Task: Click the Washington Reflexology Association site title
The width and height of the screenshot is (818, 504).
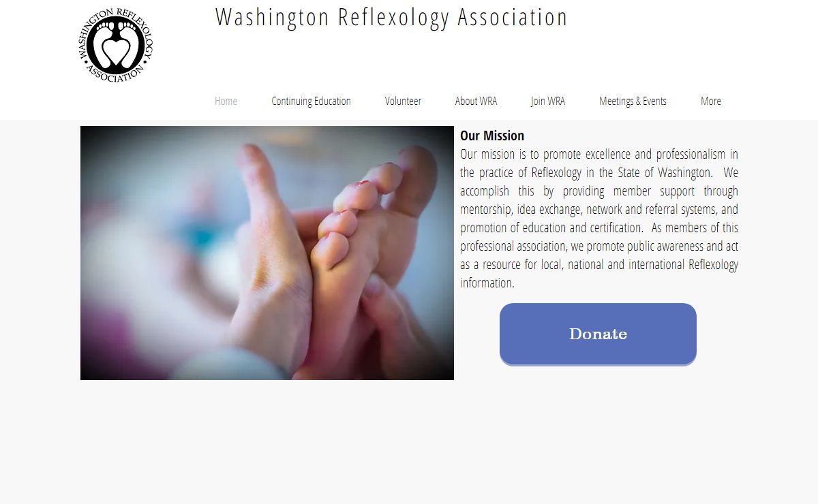Action: [x=391, y=17]
